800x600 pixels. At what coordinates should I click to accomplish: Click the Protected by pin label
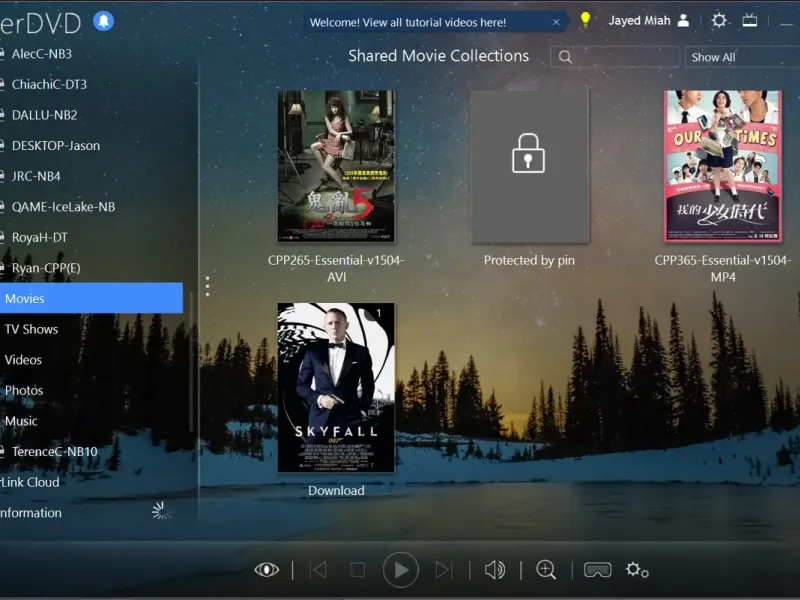(529, 260)
